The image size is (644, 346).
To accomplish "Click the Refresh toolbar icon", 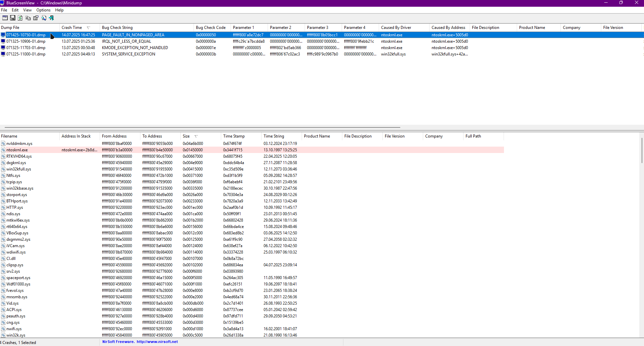I will (x=20, y=18).
